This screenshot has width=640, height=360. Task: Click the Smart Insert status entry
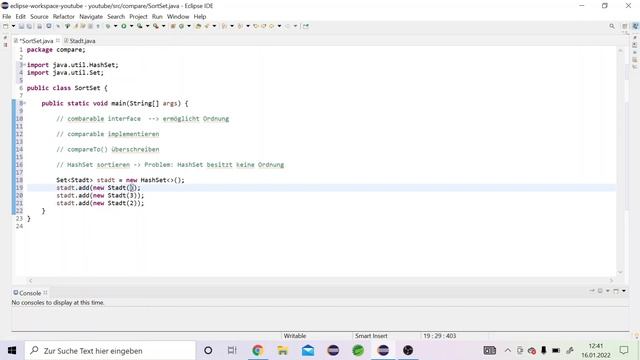point(371,336)
